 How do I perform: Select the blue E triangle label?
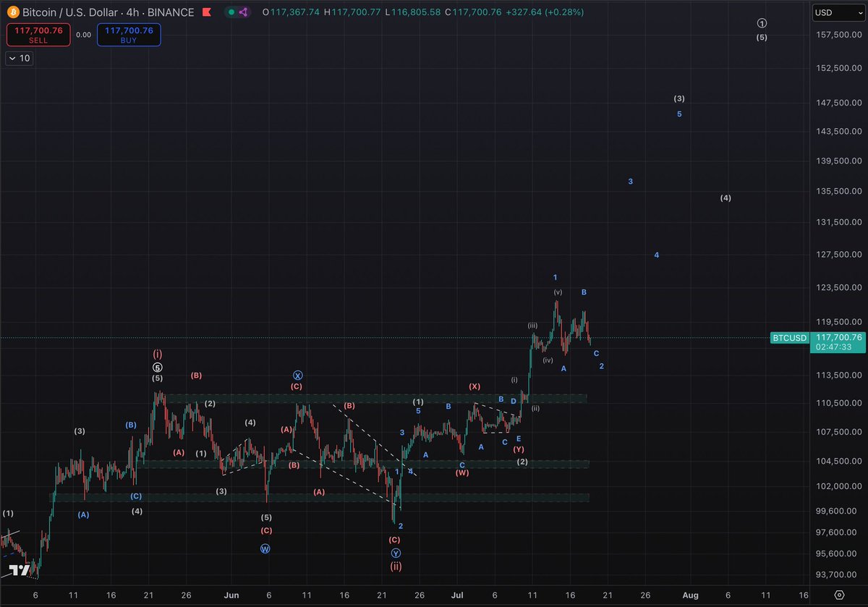519,438
